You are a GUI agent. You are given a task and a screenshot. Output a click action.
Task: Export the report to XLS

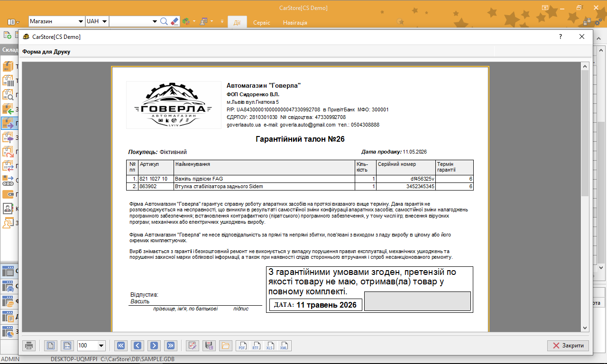coord(270,346)
